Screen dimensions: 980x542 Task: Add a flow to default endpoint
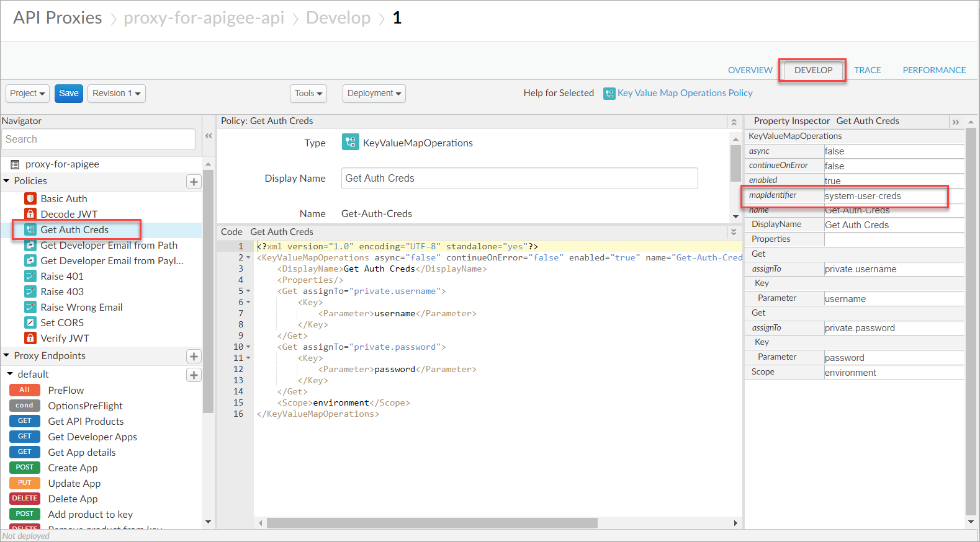[x=194, y=375]
